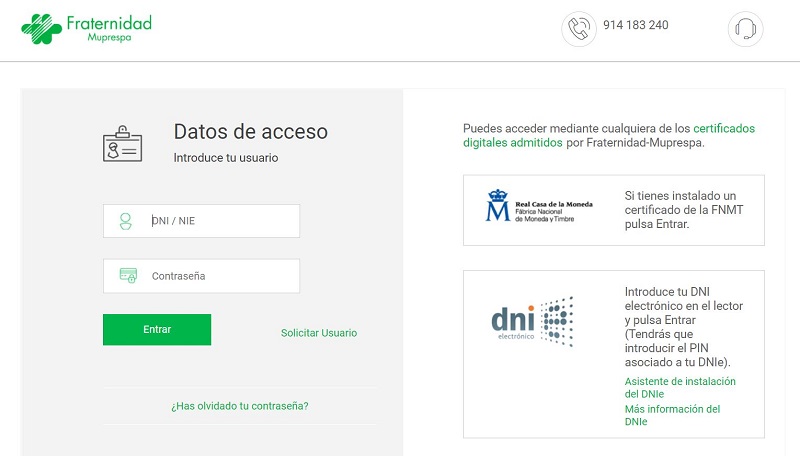Click the ID badge access icon
Viewport: 800px width, 456px height.
click(x=122, y=144)
